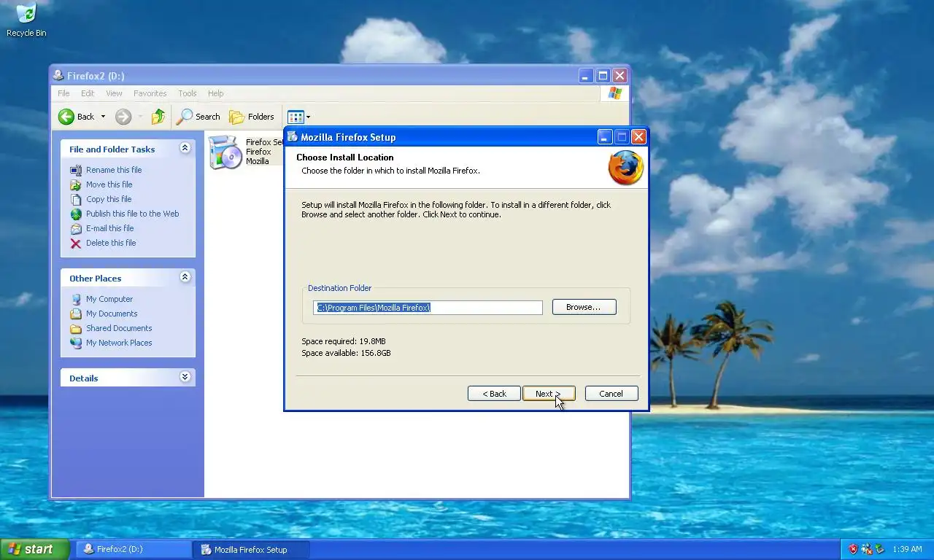
Task: Click the Destination Folder path field
Action: tap(428, 308)
